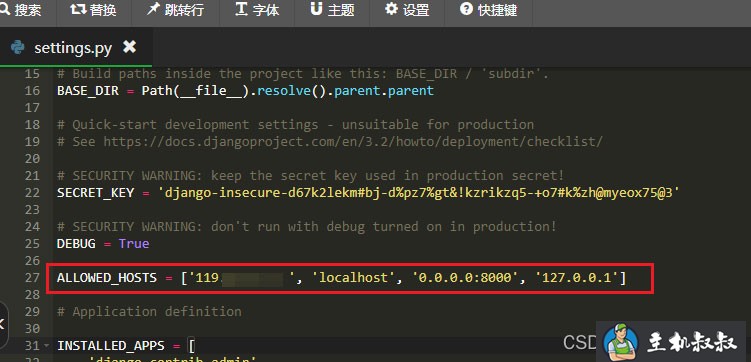The image size is (751, 362).
Task: Click the SECRET_KEY variable name
Action: [95, 192]
